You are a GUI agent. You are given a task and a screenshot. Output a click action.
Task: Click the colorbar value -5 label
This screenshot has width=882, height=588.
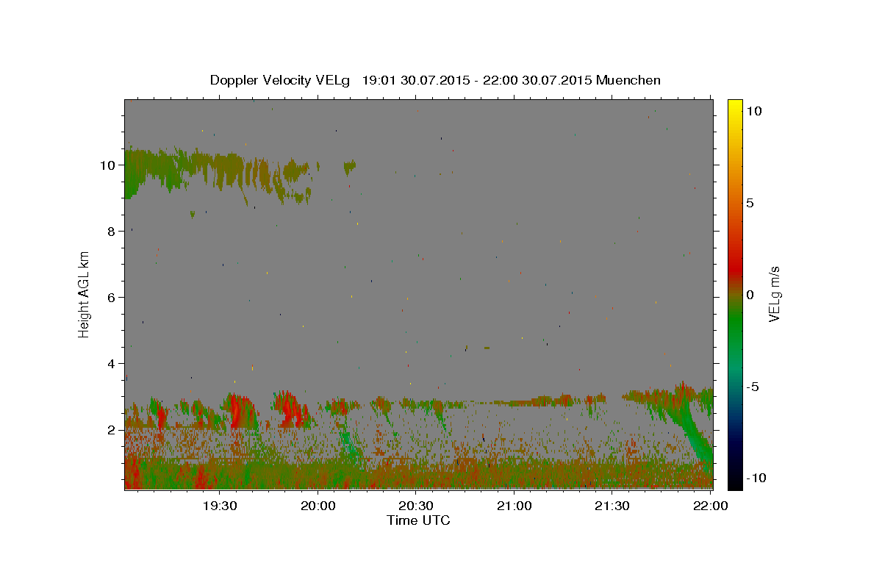[753, 387]
